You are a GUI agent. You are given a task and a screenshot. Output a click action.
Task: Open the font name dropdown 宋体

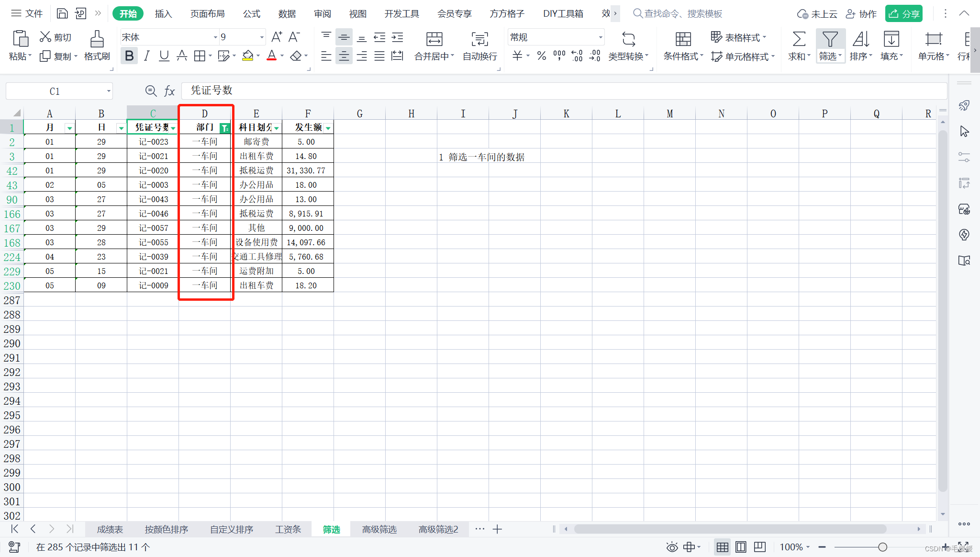pos(215,37)
